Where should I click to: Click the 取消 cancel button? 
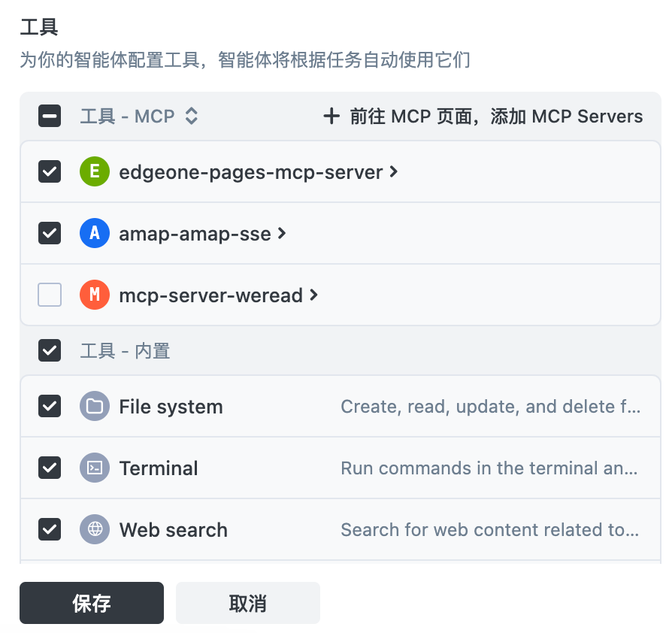248,603
